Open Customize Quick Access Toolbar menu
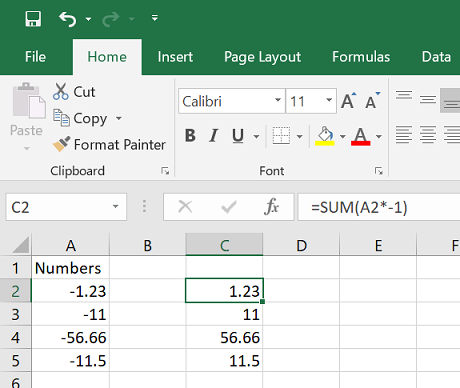The height and width of the screenshot is (388, 460). click(155, 18)
